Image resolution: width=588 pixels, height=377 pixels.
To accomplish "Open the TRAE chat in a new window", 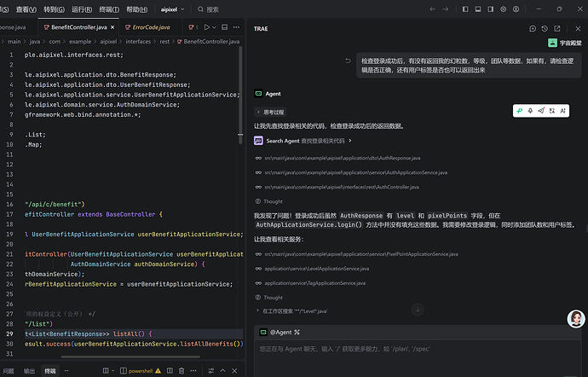I will [x=557, y=28].
